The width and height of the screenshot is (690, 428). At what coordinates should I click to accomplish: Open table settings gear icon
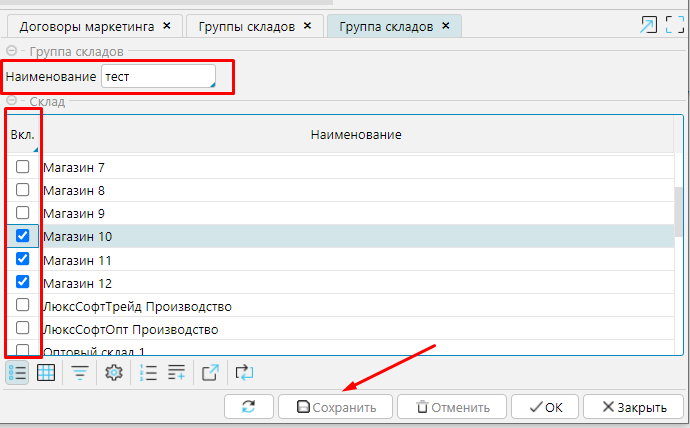[x=113, y=373]
